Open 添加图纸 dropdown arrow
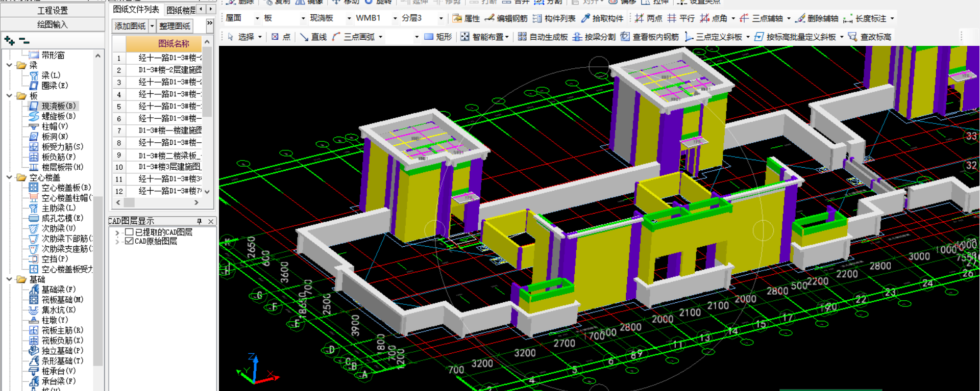The height and width of the screenshot is (391, 980). [152, 26]
